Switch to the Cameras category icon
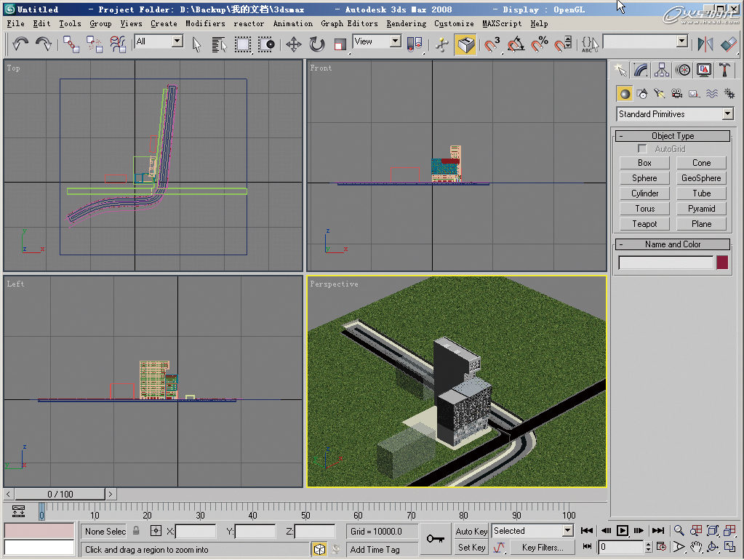 pyautogui.click(x=676, y=94)
